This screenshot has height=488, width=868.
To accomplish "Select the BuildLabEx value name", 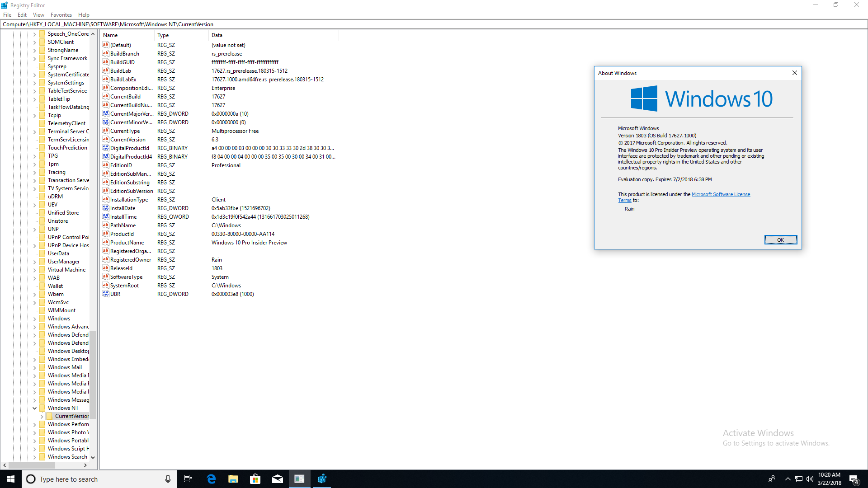I will pos(123,79).
